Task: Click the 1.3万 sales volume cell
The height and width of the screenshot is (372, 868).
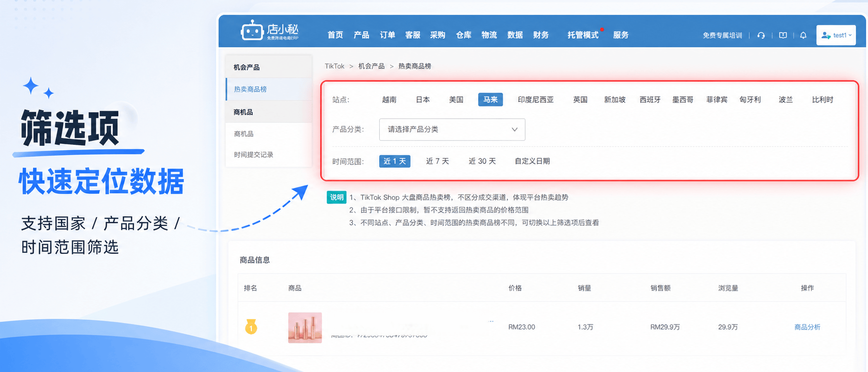Action: point(586,327)
